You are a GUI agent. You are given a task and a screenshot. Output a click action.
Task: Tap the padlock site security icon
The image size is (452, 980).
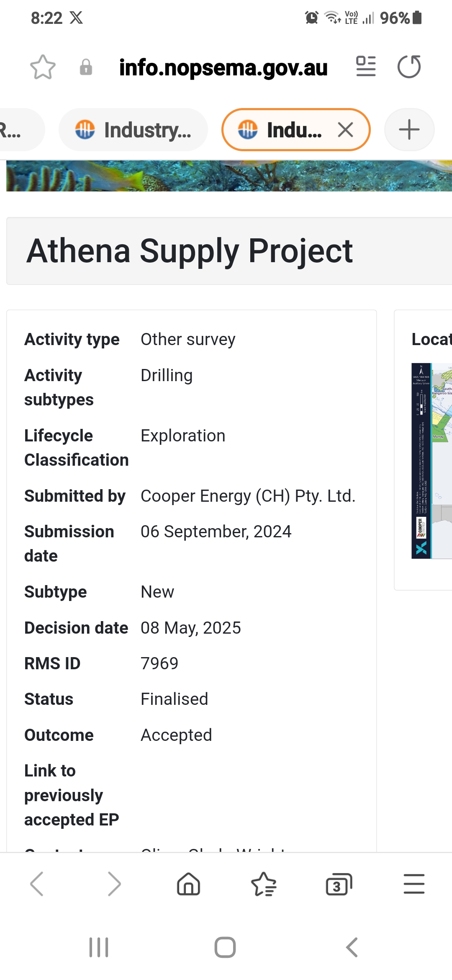pyautogui.click(x=86, y=67)
